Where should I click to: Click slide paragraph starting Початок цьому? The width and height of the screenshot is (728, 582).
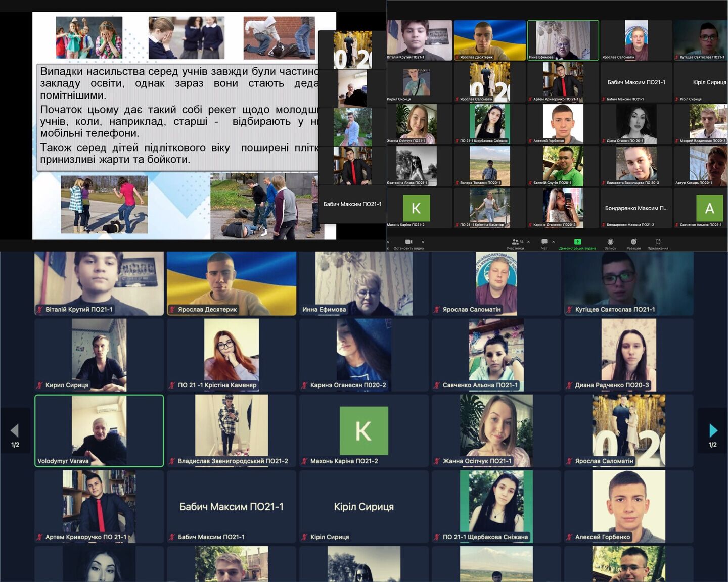click(179, 121)
